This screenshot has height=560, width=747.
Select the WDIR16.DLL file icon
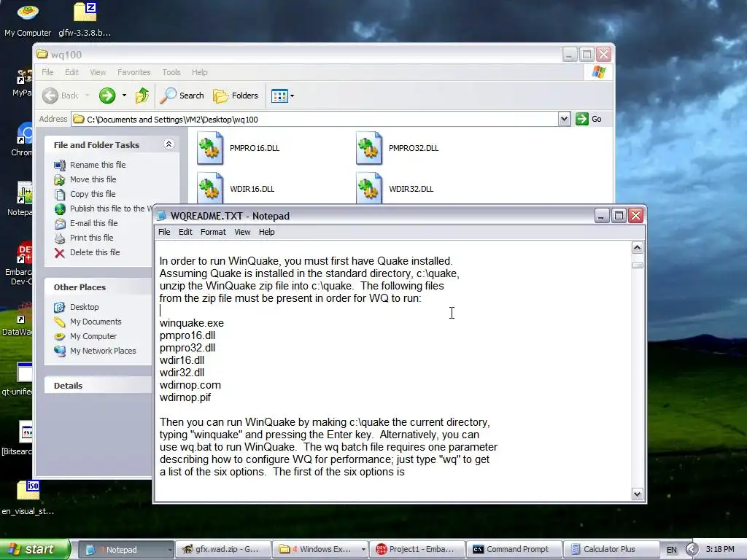[210, 189]
